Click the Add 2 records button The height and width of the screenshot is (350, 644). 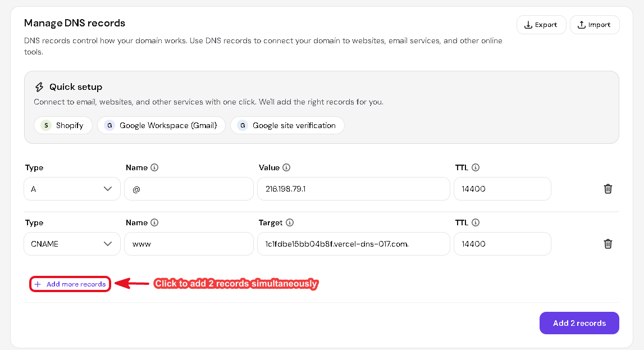click(579, 323)
